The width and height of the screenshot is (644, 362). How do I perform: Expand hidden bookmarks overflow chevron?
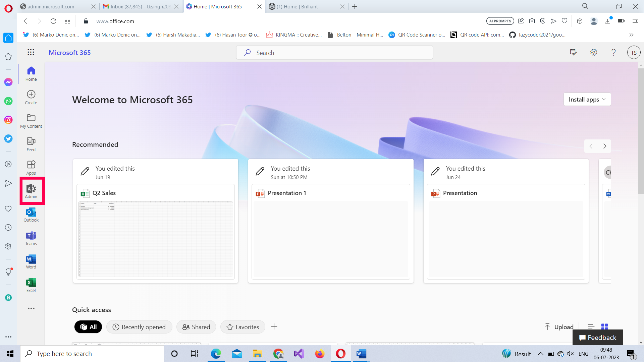tap(631, 35)
